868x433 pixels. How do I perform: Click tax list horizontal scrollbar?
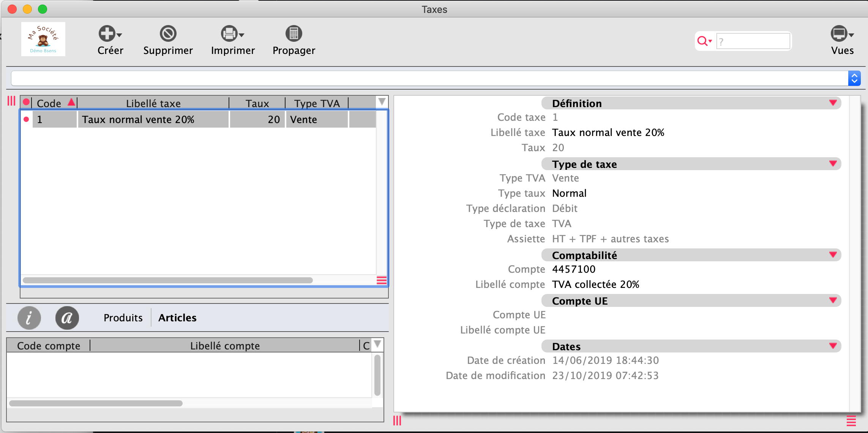(x=168, y=280)
